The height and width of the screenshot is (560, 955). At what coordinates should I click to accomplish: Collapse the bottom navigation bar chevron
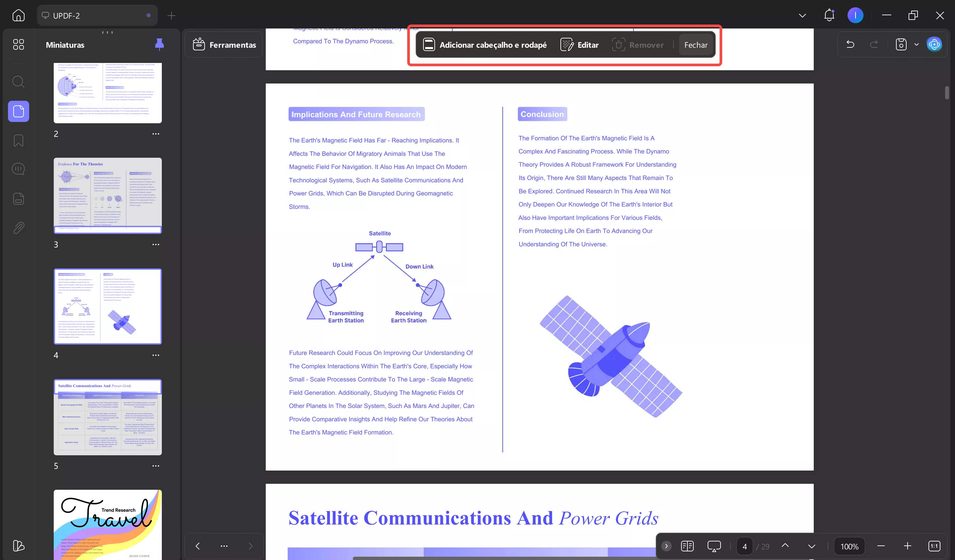(666, 546)
